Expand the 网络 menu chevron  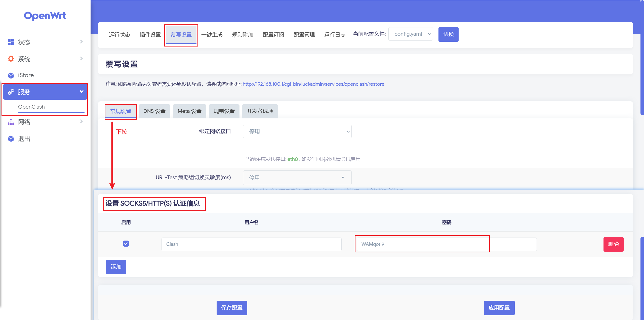coord(81,121)
